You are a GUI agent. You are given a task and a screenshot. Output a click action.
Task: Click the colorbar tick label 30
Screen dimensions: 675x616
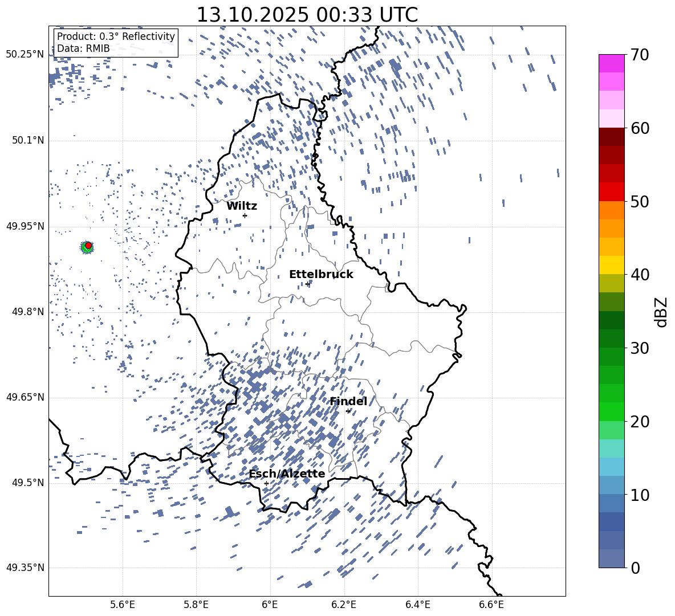click(x=639, y=348)
